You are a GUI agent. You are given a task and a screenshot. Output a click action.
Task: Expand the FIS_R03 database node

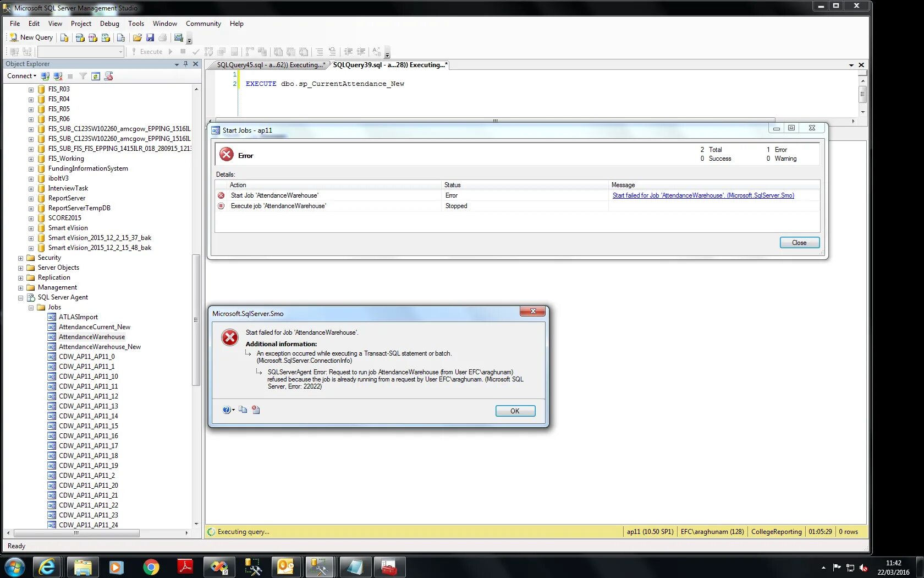click(31, 89)
